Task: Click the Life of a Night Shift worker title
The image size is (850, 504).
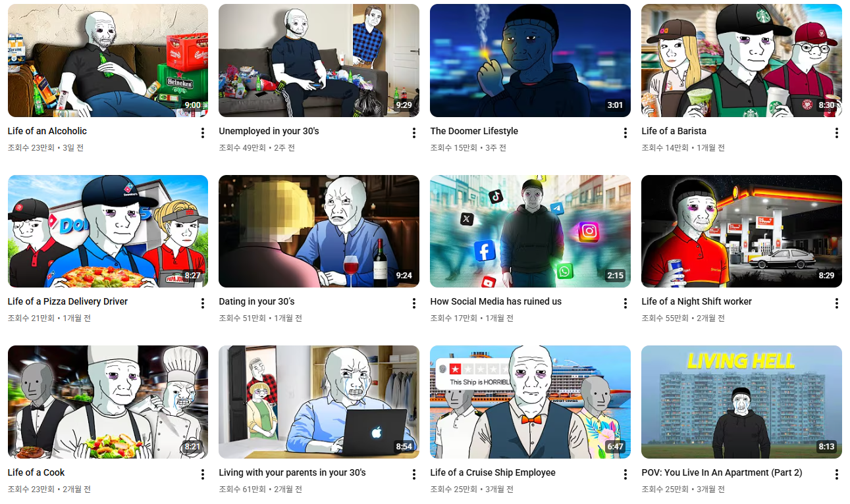Action: tap(697, 301)
